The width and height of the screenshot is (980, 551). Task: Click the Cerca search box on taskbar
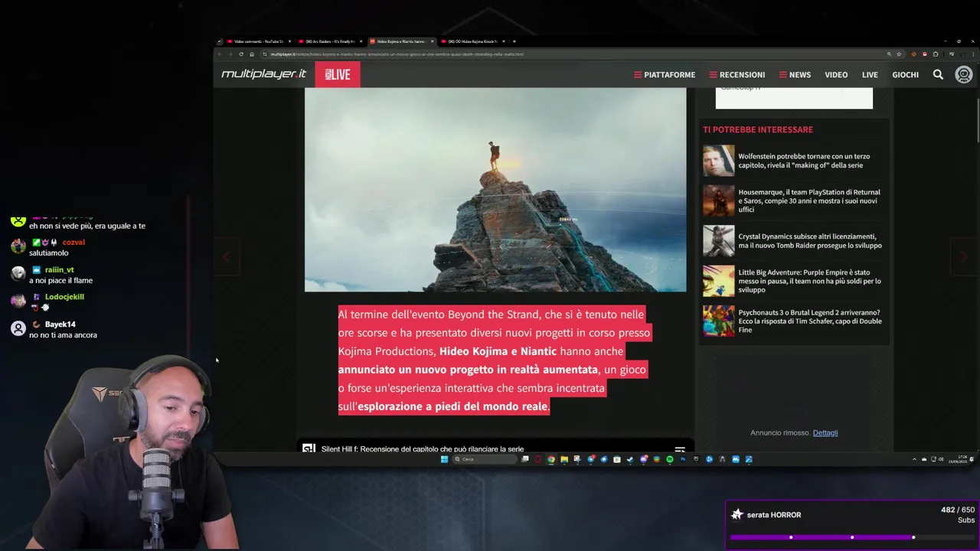484,459
